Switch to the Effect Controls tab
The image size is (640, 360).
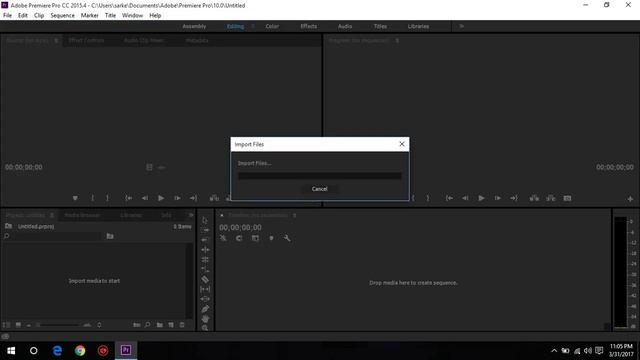[86, 40]
